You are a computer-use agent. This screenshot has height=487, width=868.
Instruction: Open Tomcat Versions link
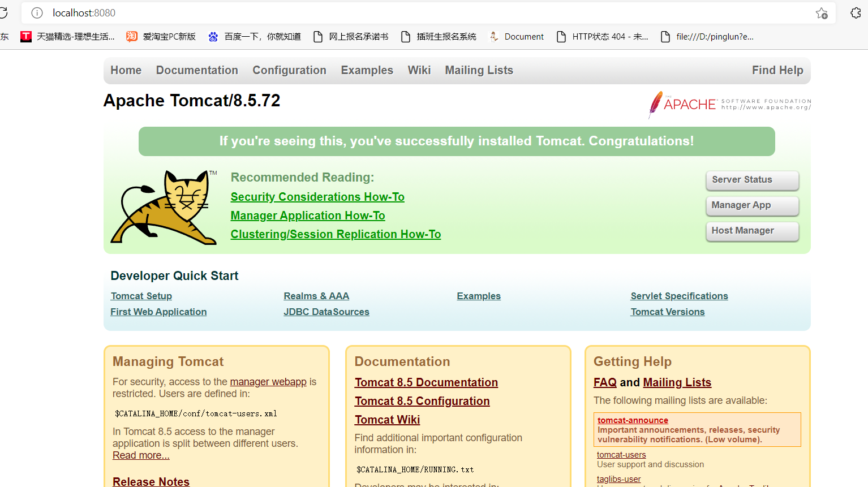[668, 312]
